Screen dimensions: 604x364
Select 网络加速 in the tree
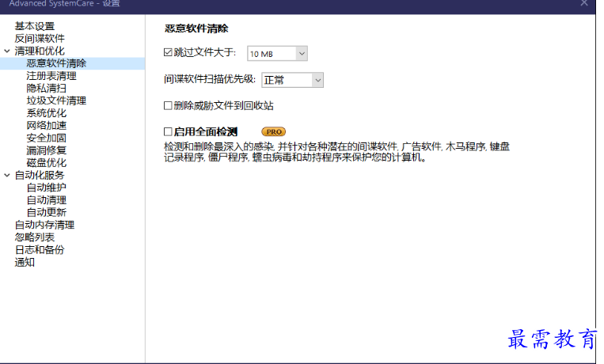(46, 125)
